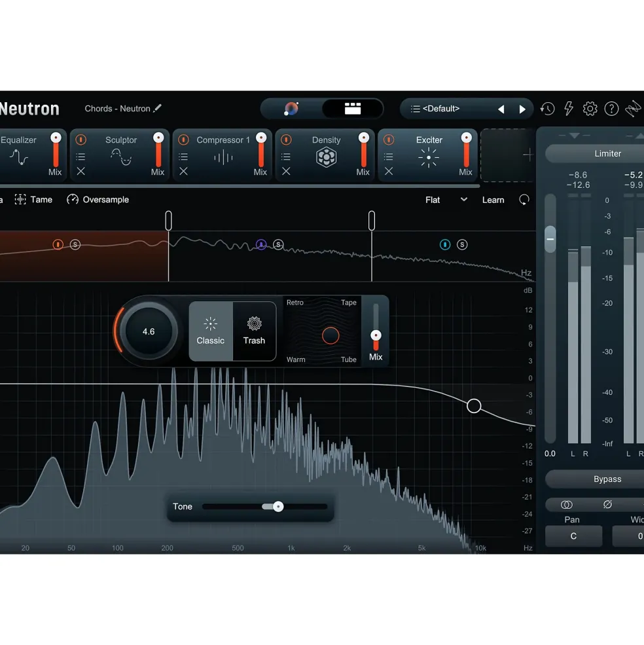The image size is (644, 645).
Task: Click the phase invert icon
Action: pos(607,504)
